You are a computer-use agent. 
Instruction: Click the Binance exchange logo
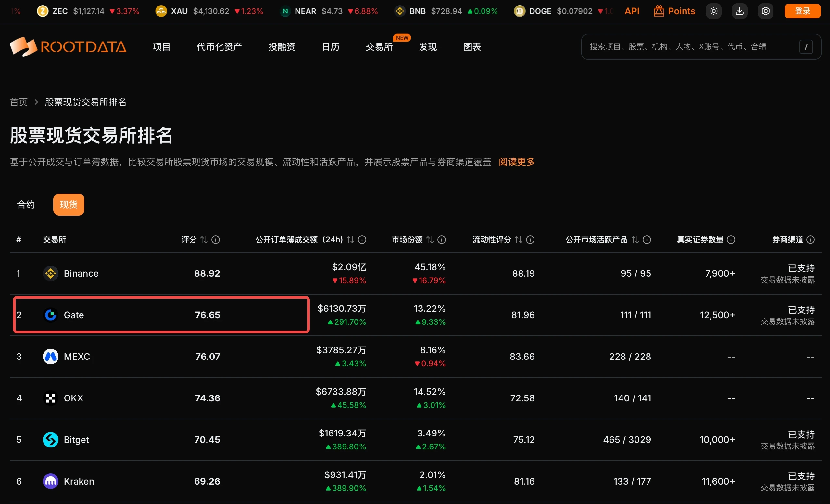[x=51, y=273]
